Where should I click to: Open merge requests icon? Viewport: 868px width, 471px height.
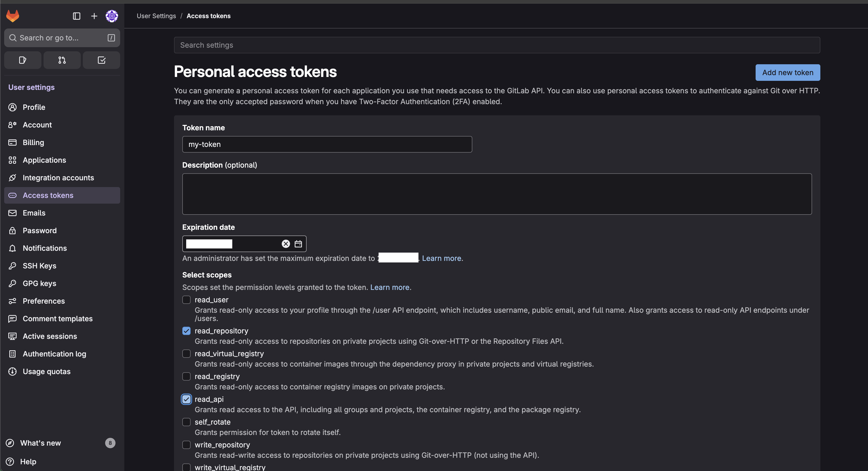[x=62, y=60]
